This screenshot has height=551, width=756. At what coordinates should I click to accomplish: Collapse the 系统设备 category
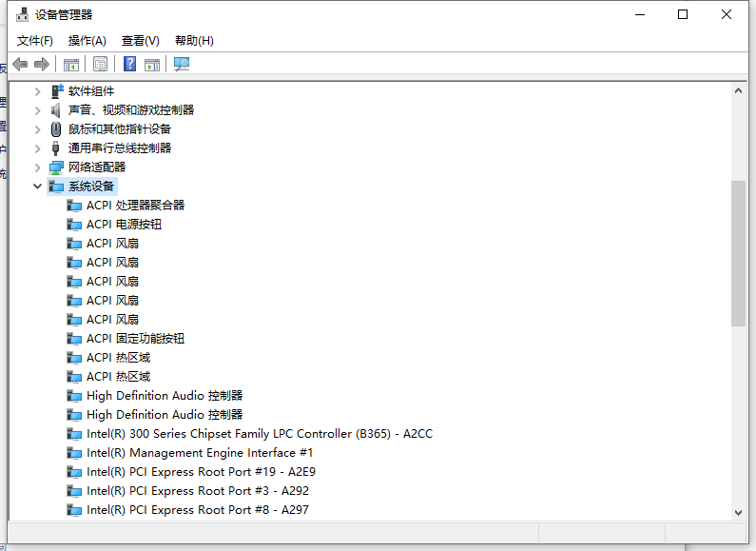[38, 187]
